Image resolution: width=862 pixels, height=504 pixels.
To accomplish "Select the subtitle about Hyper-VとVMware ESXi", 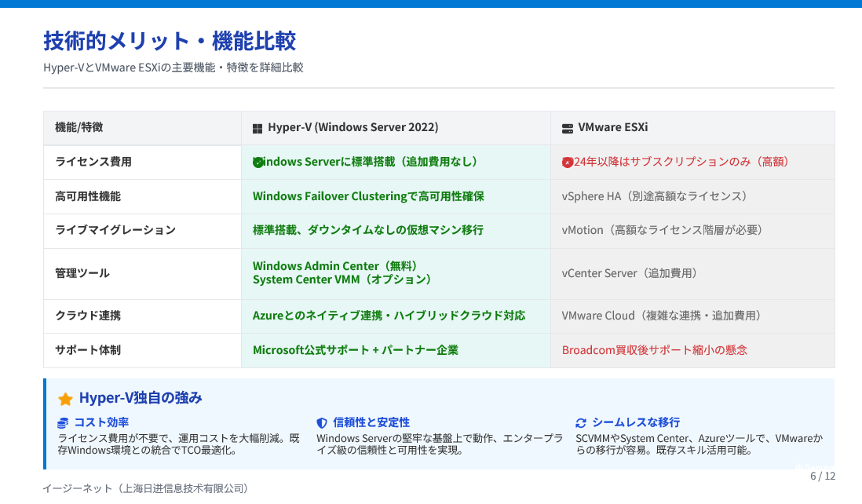I will click(173, 68).
